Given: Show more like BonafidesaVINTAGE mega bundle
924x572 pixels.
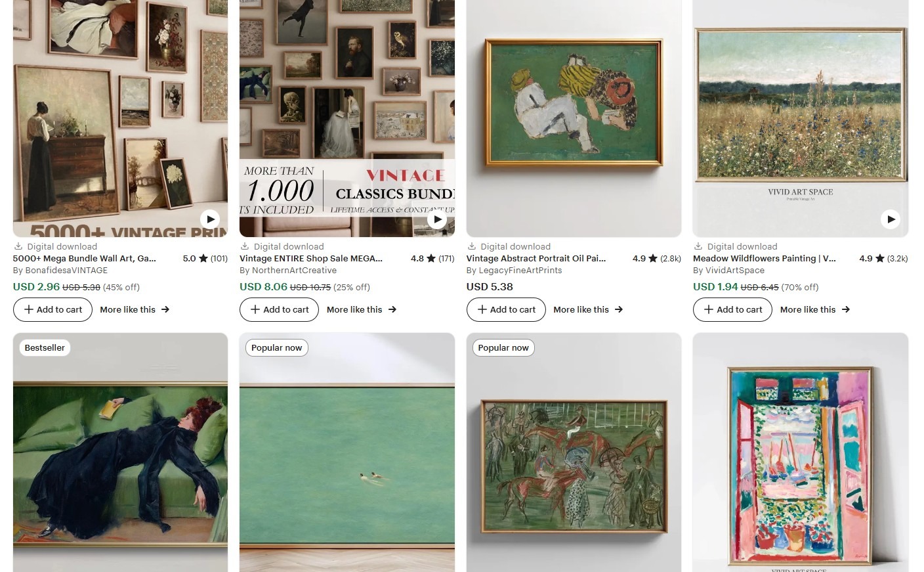Looking at the screenshot, I should tap(135, 309).
